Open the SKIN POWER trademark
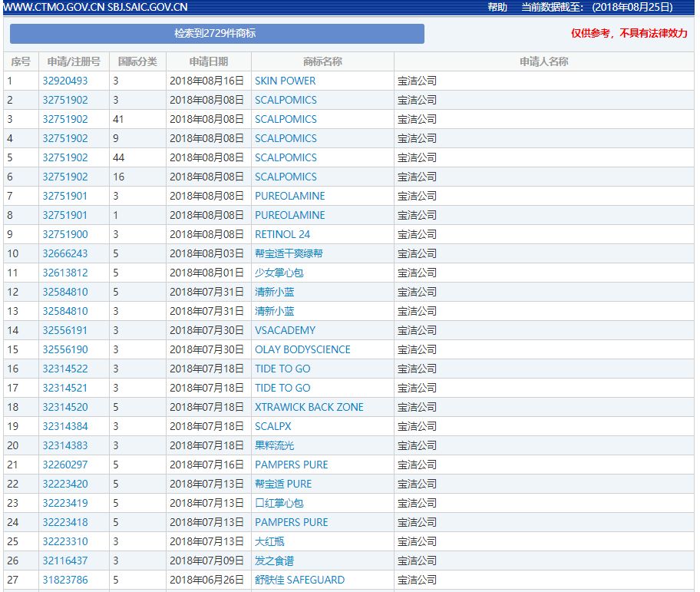This screenshot has width=700, height=592. [285, 81]
